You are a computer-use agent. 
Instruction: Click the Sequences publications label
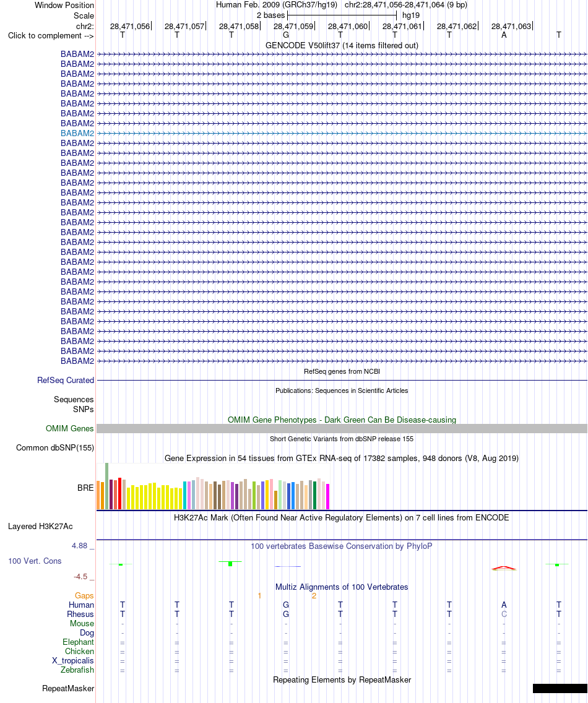[x=74, y=400]
